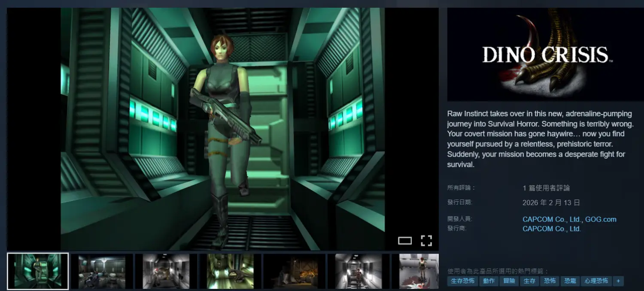
Task: Select the sixth thumbnail of grey corridor
Action: pos(358,271)
